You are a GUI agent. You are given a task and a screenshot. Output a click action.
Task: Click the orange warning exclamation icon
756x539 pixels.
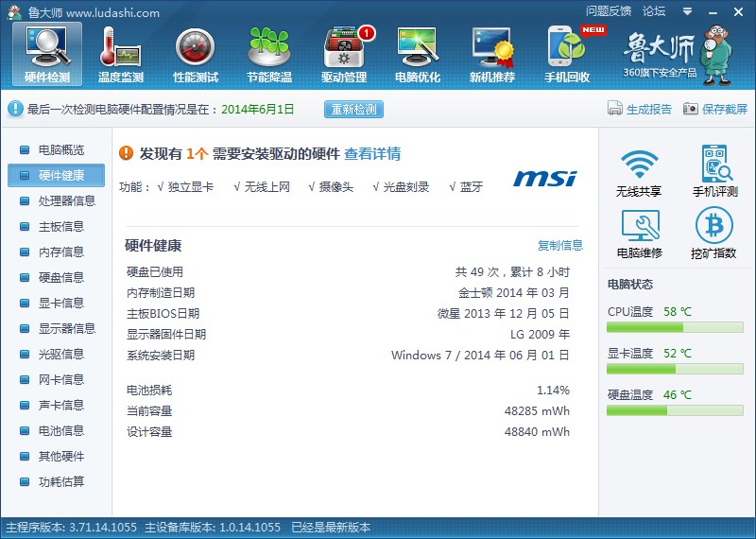[126, 153]
